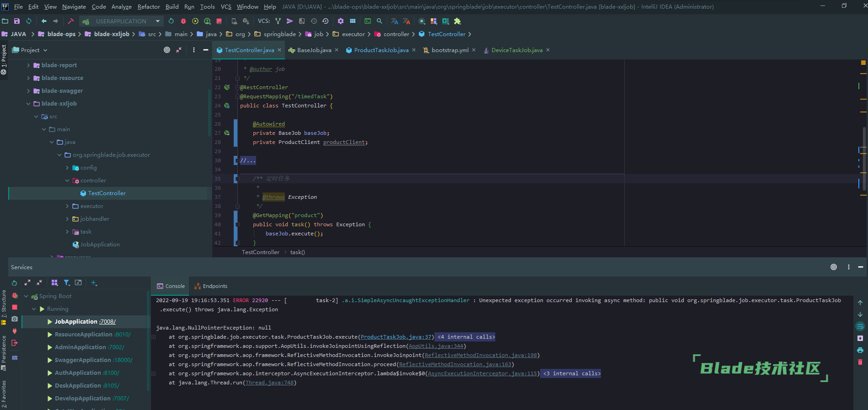Expand the jobhandler package
Viewport: 868px width, 410px height.
67,219
